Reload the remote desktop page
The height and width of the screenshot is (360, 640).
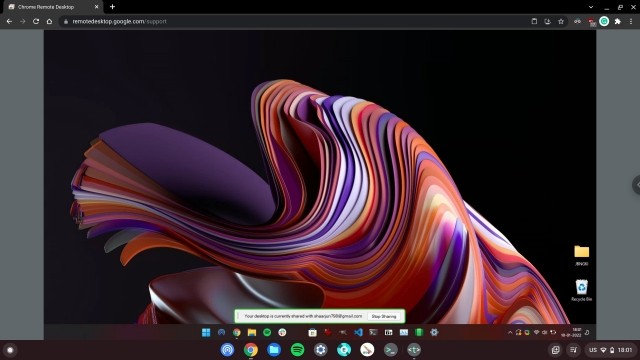[x=36, y=21]
